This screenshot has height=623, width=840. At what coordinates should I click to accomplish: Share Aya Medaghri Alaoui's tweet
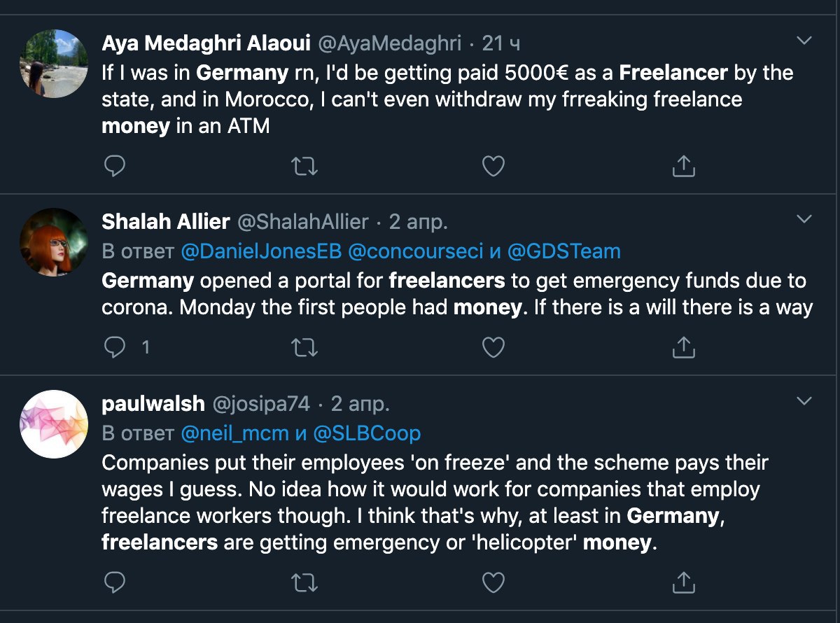(x=683, y=166)
